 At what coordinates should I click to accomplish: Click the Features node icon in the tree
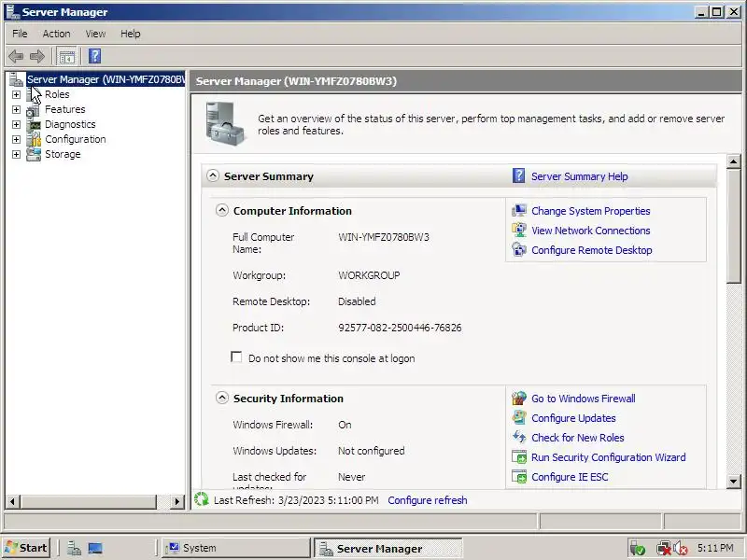click(34, 109)
